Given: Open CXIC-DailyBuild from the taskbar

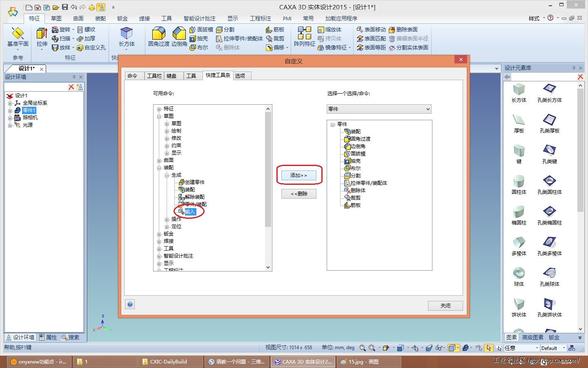Looking at the screenshot, I should pyautogui.click(x=170, y=361).
